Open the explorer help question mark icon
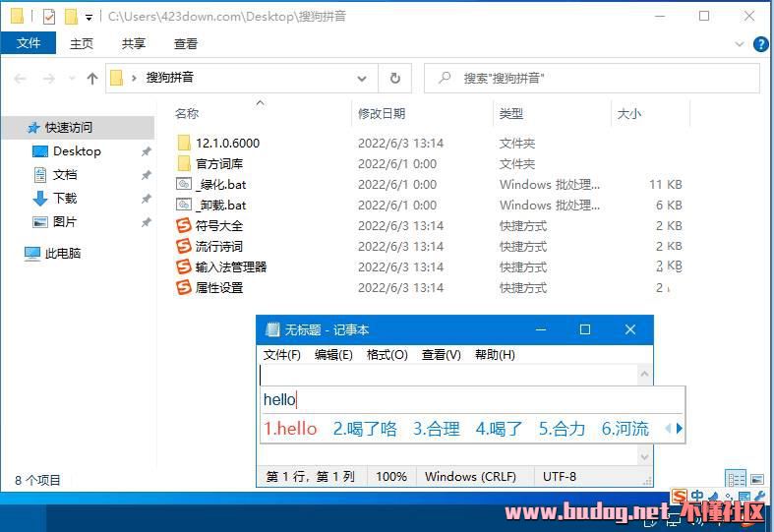Screen dimensions: 774x532 [760, 44]
